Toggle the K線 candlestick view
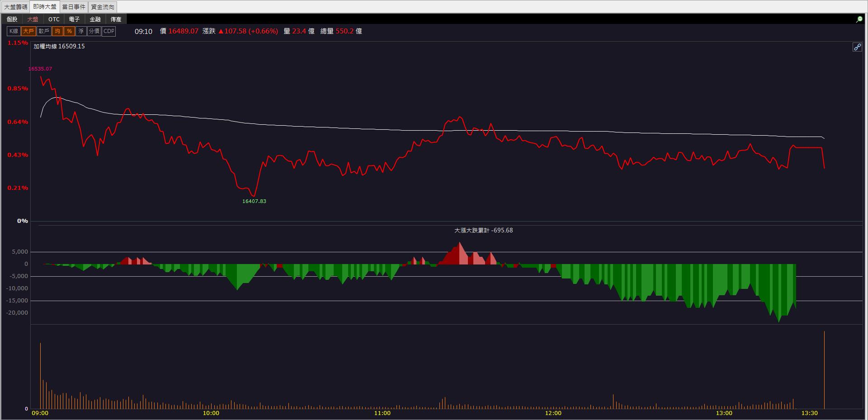 [x=14, y=31]
